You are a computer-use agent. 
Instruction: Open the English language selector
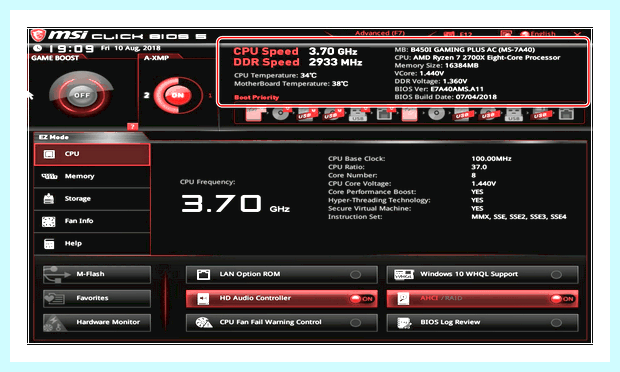pos(538,34)
